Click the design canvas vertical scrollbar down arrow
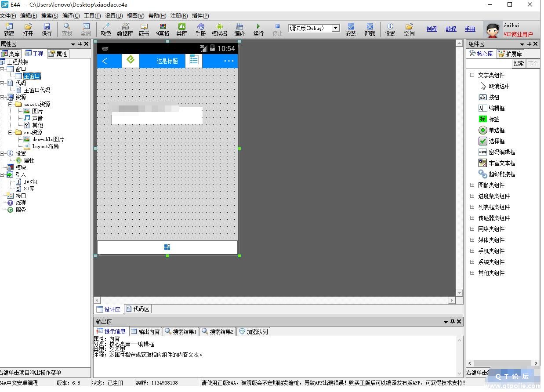544x392 pixels. coord(460,293)
